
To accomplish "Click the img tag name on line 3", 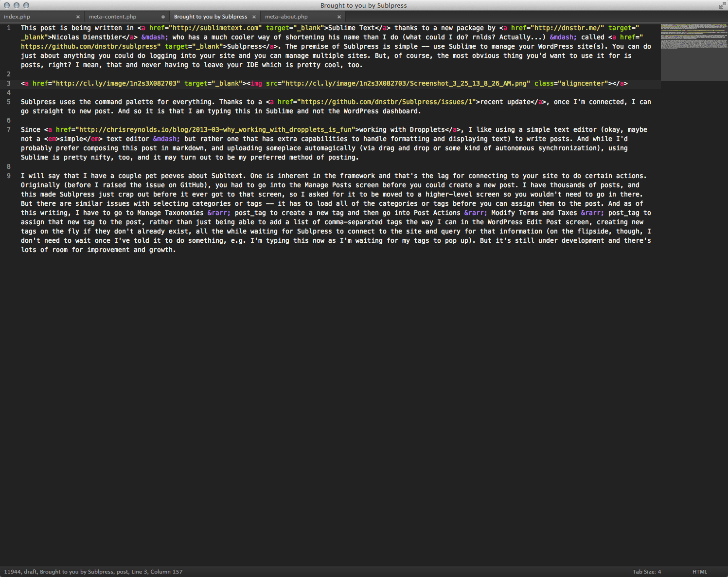I will (x=256, y=84).
